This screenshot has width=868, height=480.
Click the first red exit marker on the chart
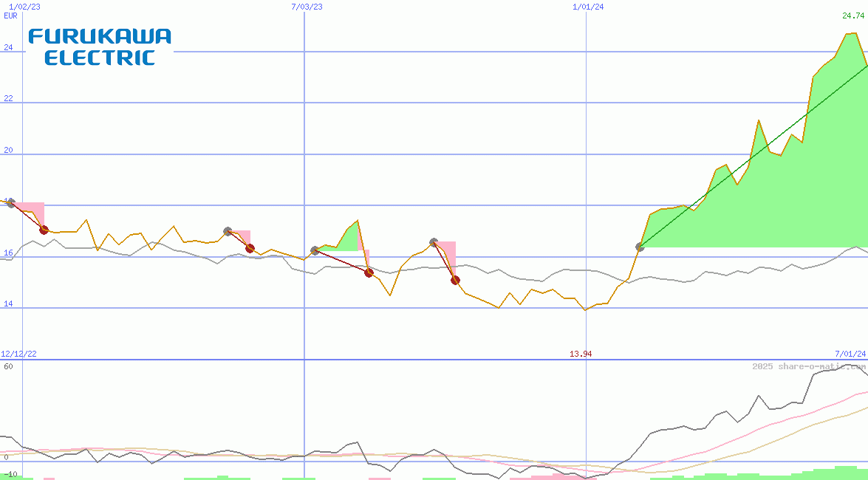point(44,230)
